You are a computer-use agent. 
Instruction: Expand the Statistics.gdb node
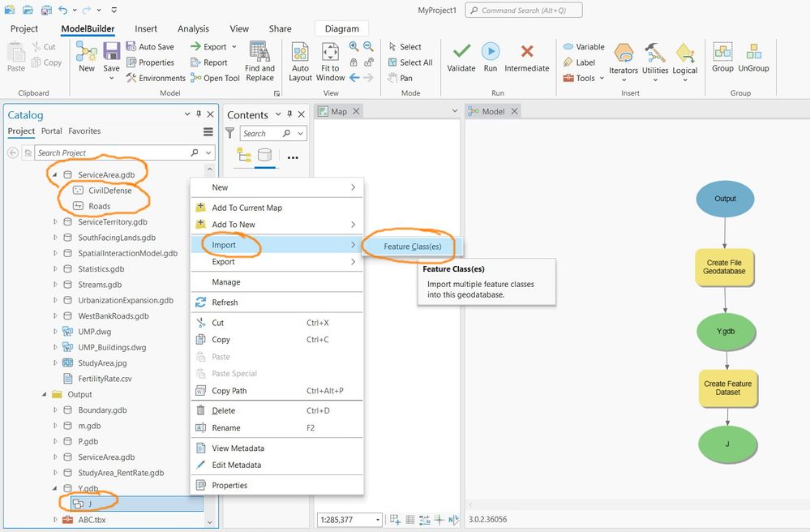tap(55, 269)
